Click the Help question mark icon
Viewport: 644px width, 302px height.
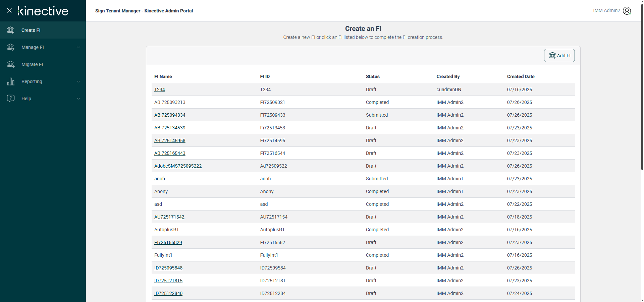coord(11,98)
